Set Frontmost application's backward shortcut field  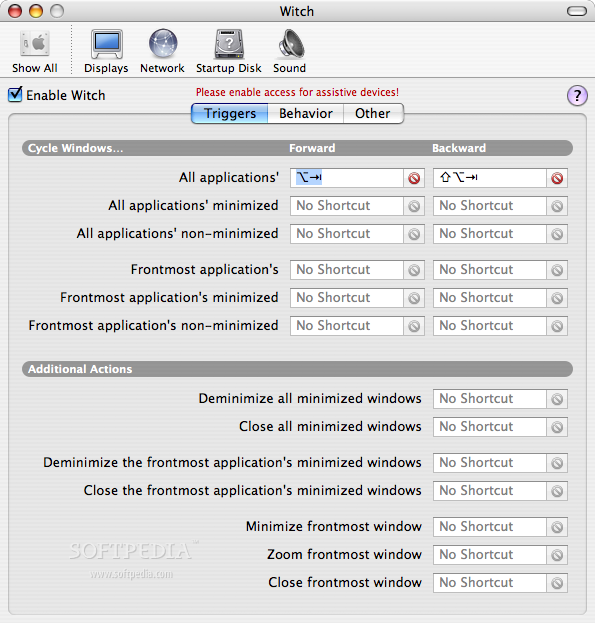click(490, 270)
